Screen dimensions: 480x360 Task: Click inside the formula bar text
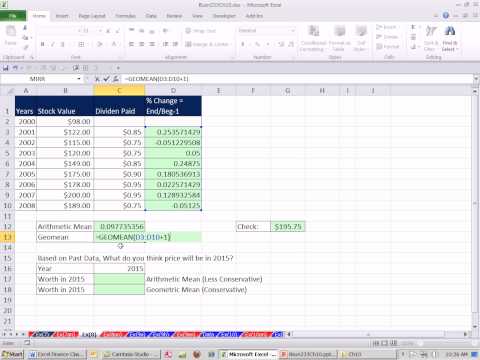tap(156, 79)
